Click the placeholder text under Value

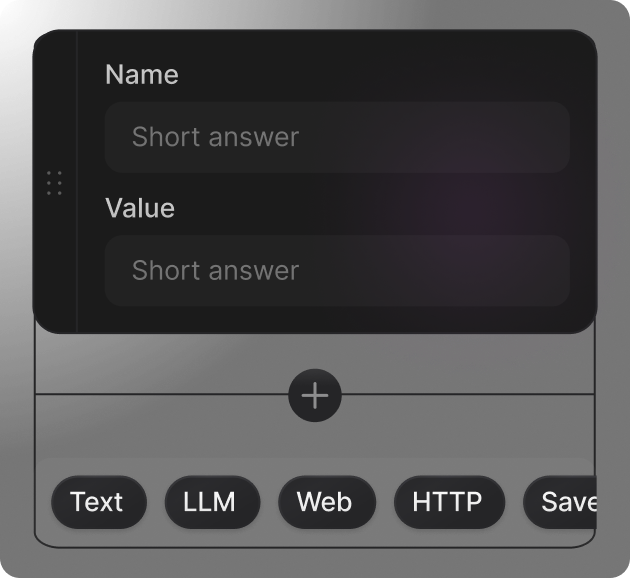(x=216, y=271)
